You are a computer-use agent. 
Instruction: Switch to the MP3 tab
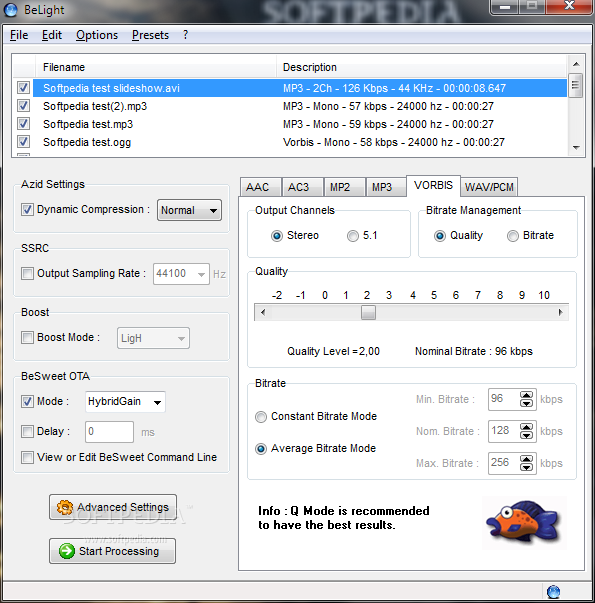pos(386,187)
